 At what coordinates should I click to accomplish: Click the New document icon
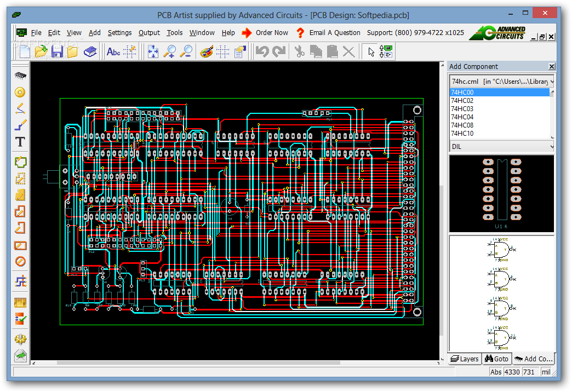[25, 51]
